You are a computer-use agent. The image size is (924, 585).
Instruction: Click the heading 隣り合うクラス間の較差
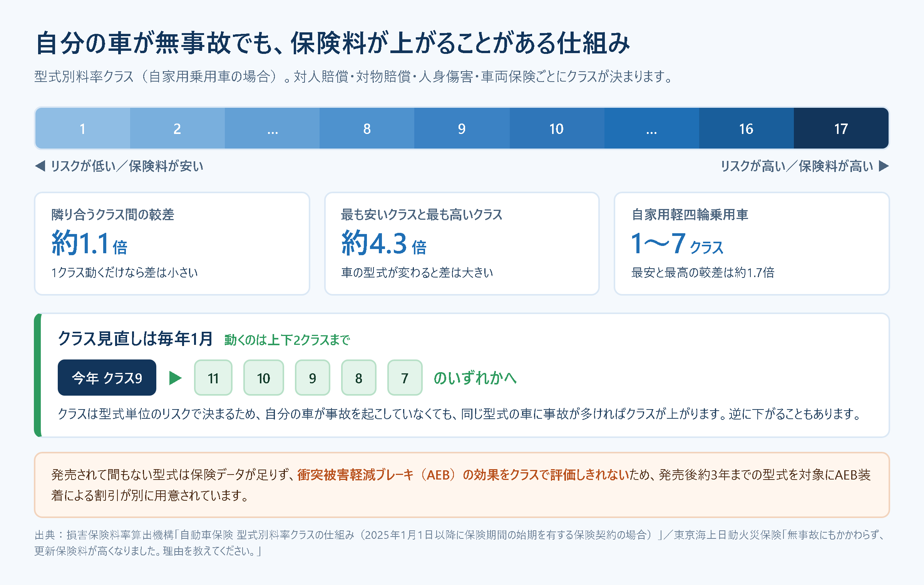click(113, 214)
